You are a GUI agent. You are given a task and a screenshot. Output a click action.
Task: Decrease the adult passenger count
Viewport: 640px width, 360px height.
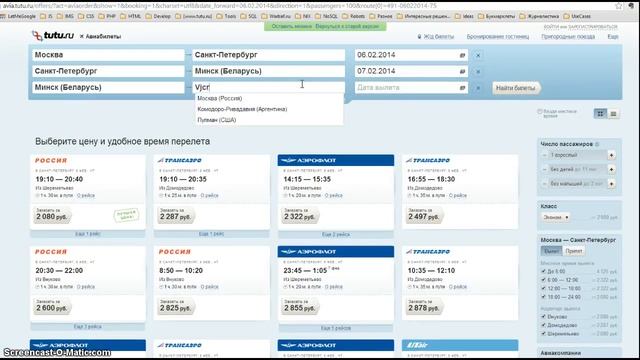coord(544,155)
